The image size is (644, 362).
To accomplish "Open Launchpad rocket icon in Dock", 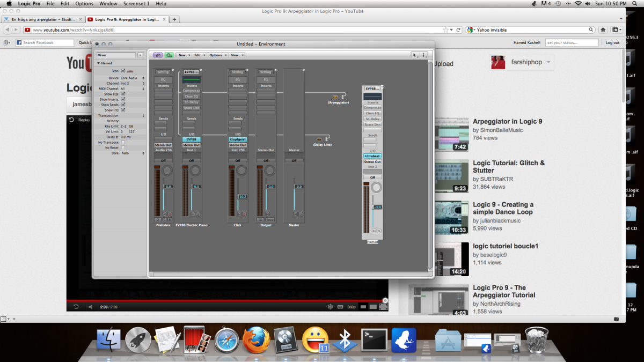I will click(x=138, y=340).
